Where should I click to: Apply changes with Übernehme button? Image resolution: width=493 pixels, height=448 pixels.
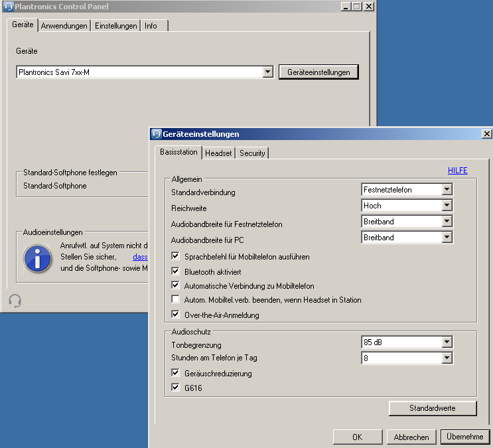click(x=465, y=437)
